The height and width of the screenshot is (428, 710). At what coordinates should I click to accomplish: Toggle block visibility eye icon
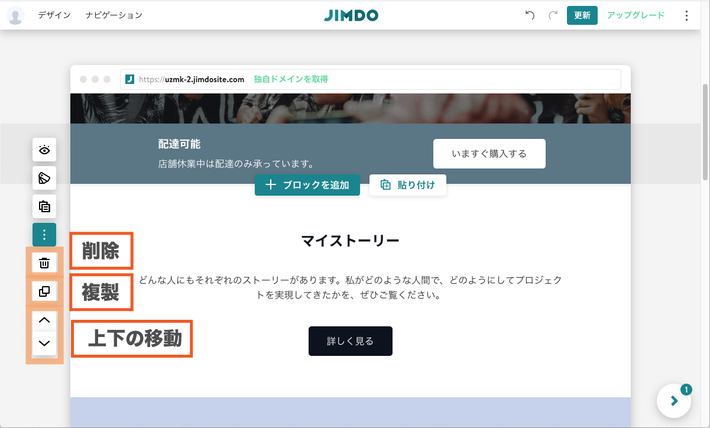(x=44, y=150)
